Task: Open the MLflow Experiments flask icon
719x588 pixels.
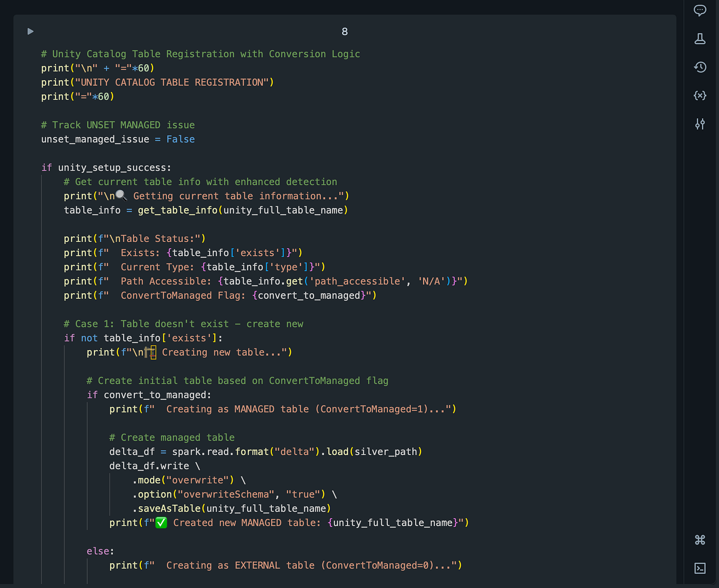Action: coord(700,39)
